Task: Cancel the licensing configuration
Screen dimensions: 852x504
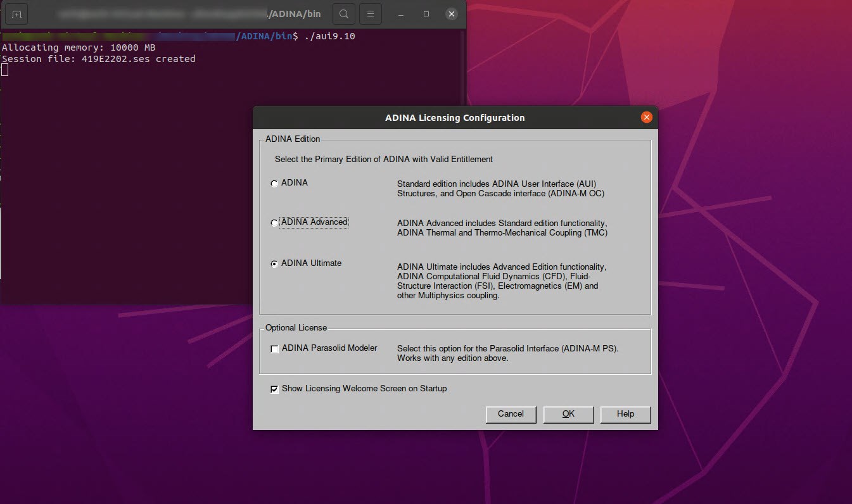Action: click(x=511, y=414)
